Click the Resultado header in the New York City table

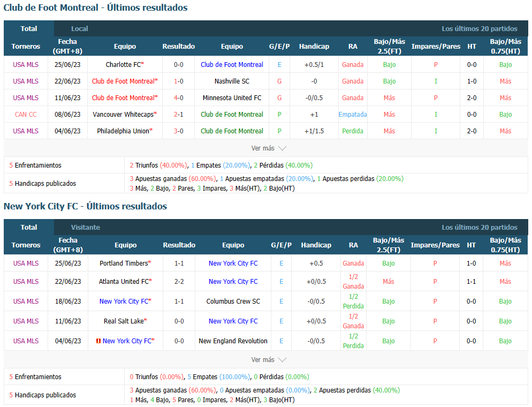[x=179, y=245]
